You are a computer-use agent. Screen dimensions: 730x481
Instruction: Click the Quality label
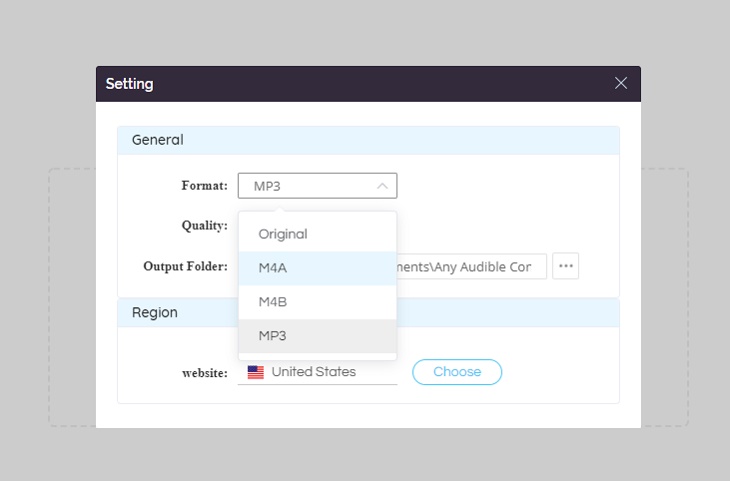pos(204,226)
